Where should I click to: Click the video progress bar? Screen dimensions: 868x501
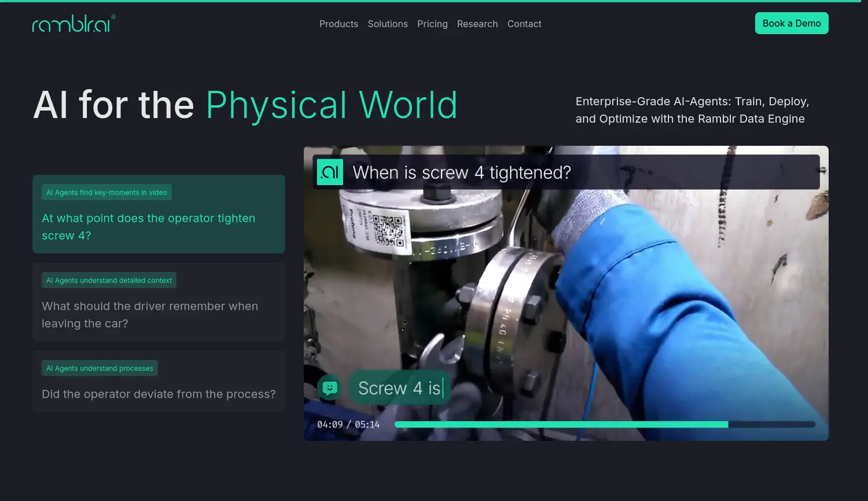click(x=605, y=425)
